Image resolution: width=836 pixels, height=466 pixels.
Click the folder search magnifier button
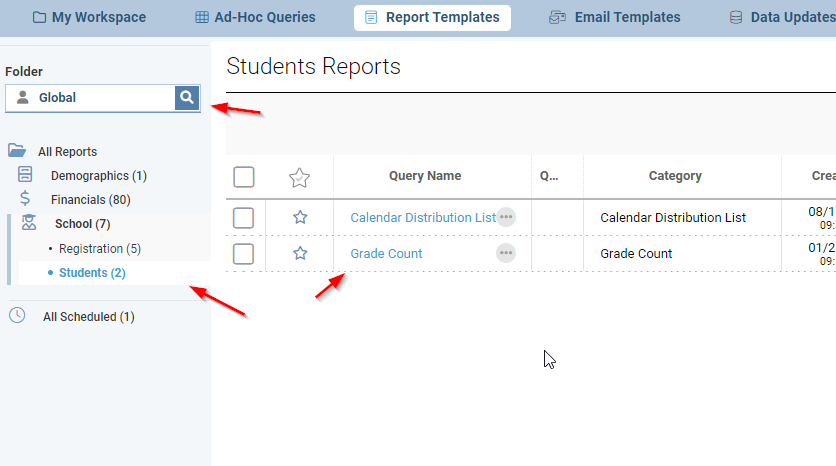click(187, 98)
